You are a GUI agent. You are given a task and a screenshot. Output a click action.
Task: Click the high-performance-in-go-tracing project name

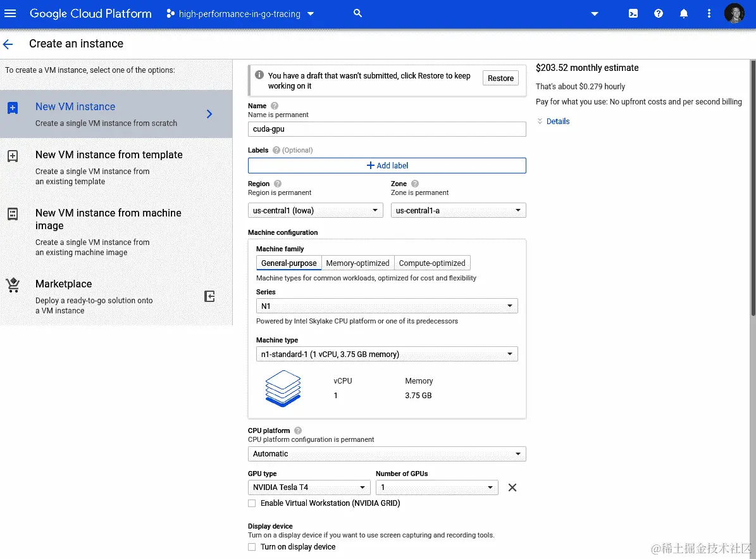point(240,14)
